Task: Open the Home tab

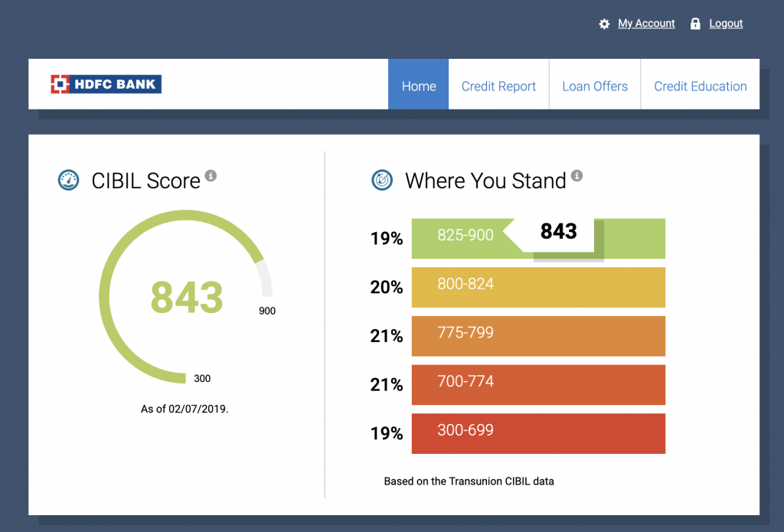Action: click(418, 86)
